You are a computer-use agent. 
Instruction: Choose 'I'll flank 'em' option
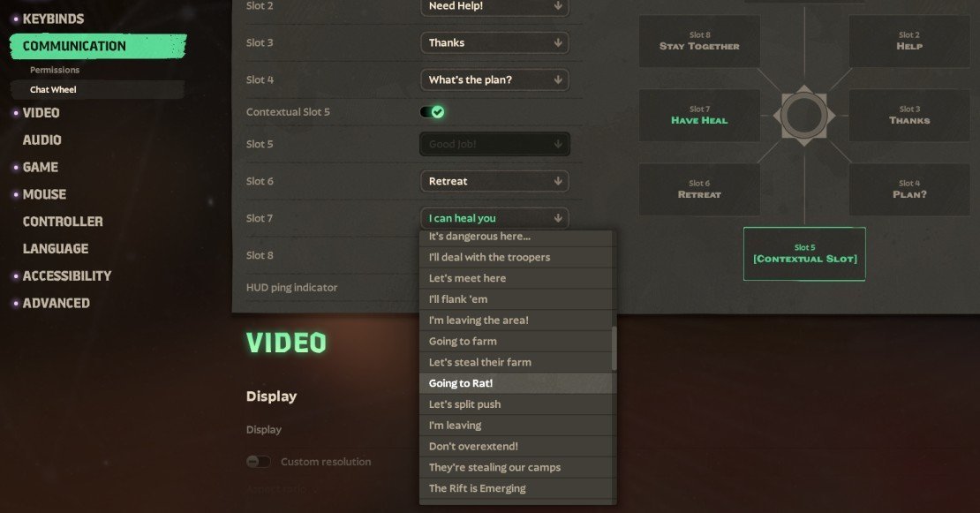click(x=516, y=299)
